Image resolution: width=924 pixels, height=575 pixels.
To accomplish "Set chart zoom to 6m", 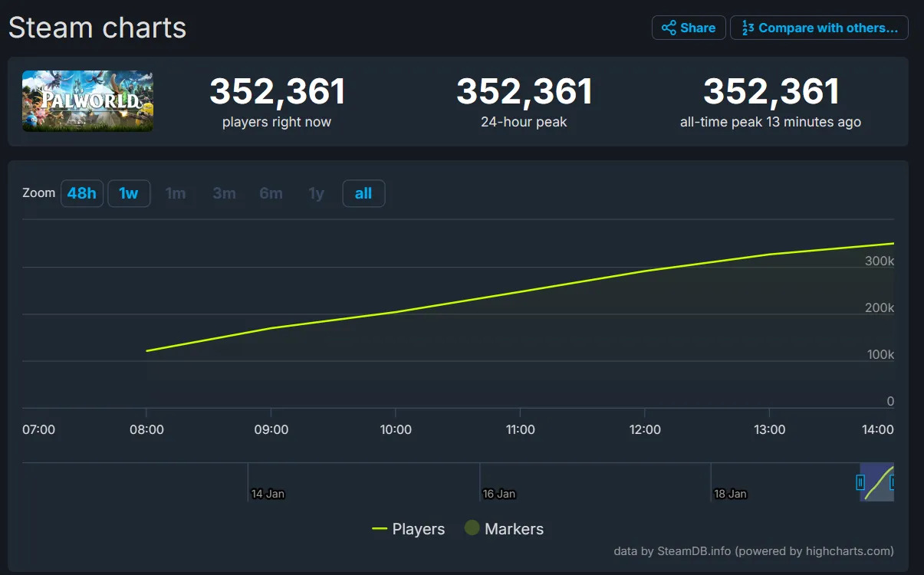I will [271, 193].
